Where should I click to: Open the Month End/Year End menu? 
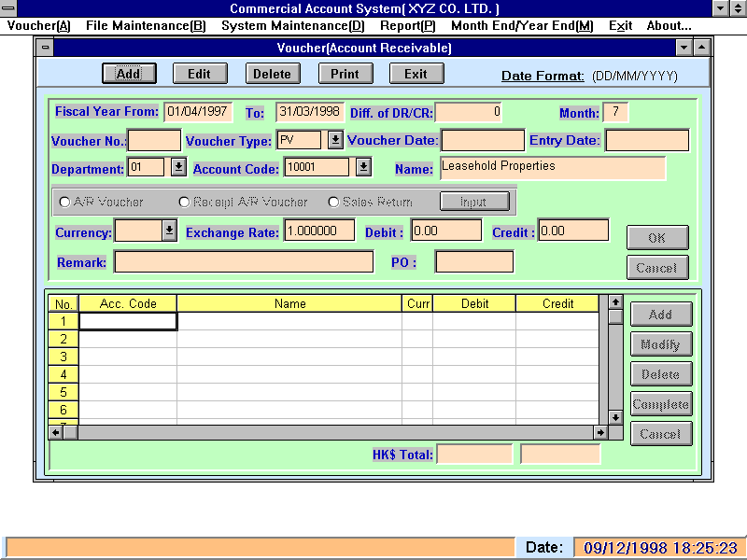pos(521,25)
